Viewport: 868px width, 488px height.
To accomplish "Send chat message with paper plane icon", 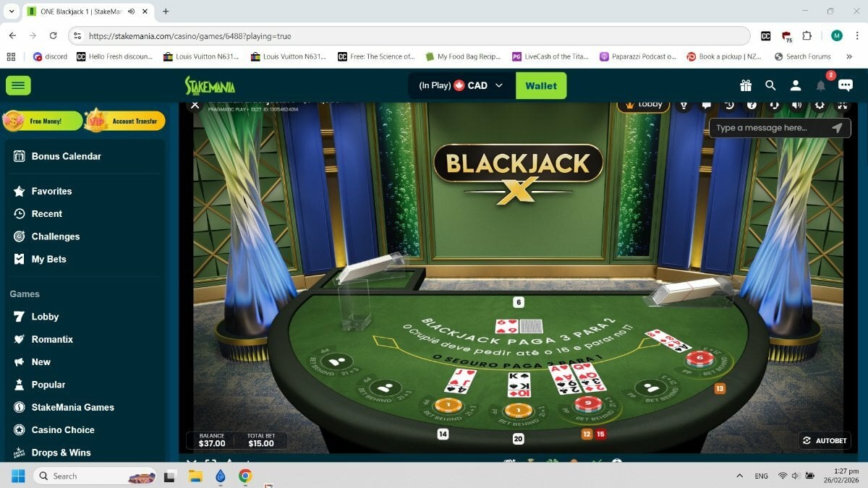I will [837, 128].
